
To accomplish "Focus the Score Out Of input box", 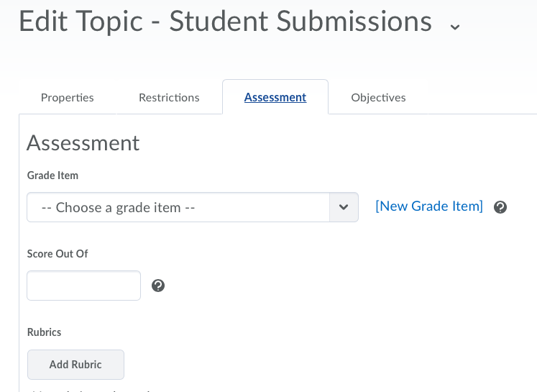I will point(83,286).
